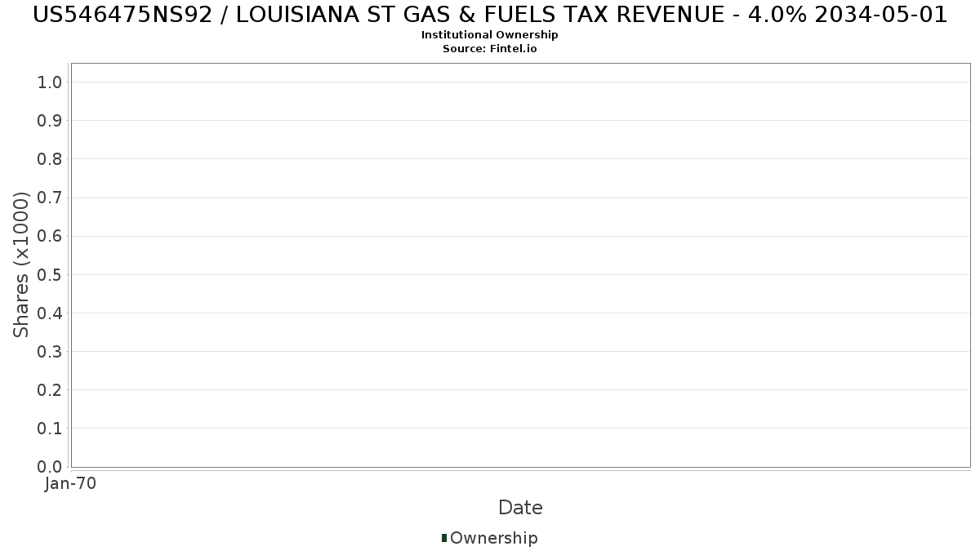Click the 0.2 y-axis label
The image size is (980, 551).
(x=50, y=389)
